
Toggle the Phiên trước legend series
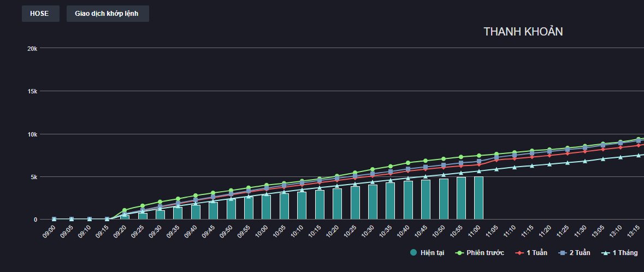point(485,253)
